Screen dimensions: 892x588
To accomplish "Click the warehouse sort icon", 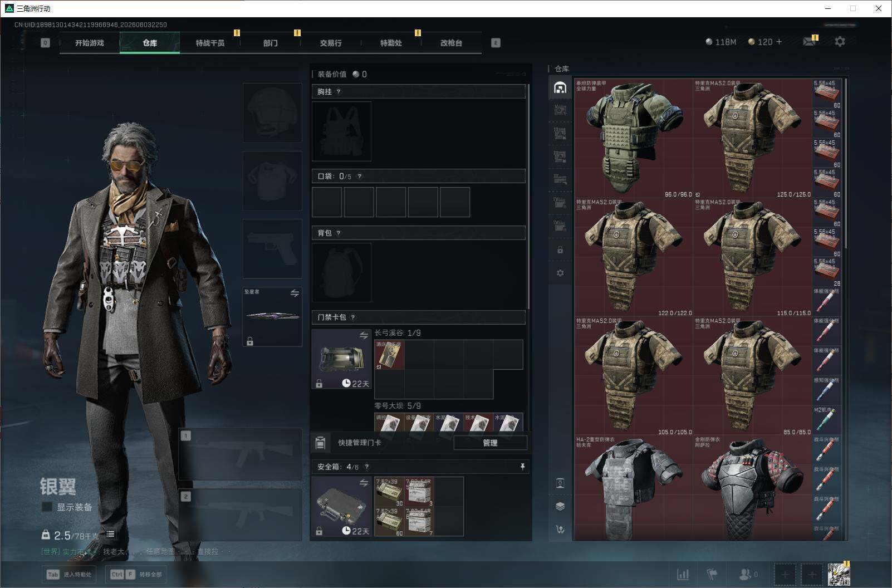I will 560,530.
